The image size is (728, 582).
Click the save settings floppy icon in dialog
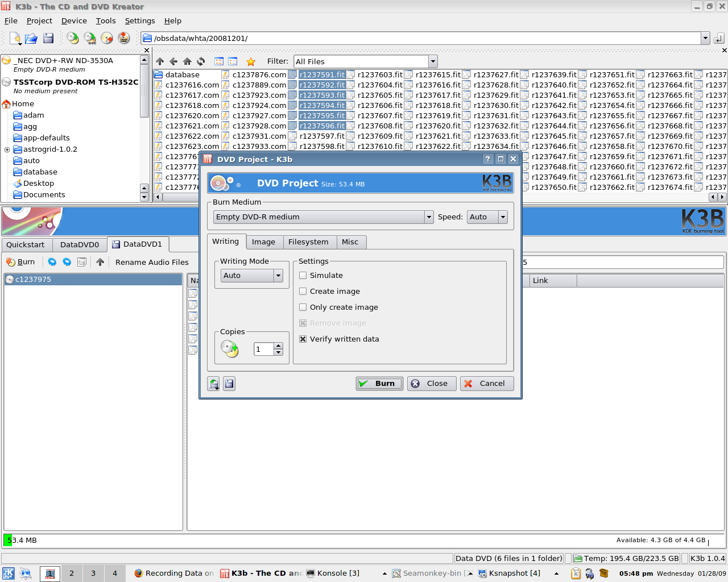click(229, 384)
